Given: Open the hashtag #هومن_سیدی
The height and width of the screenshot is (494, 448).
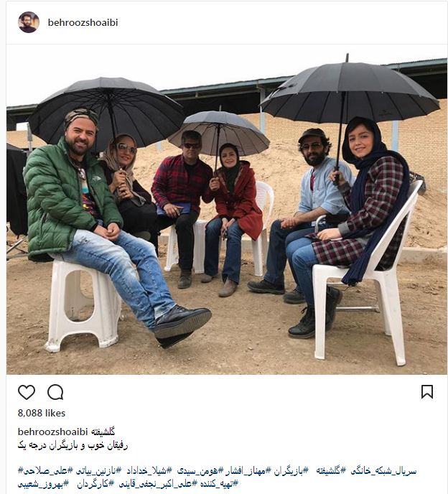Looking at the screenshot, I should [200, 471].
